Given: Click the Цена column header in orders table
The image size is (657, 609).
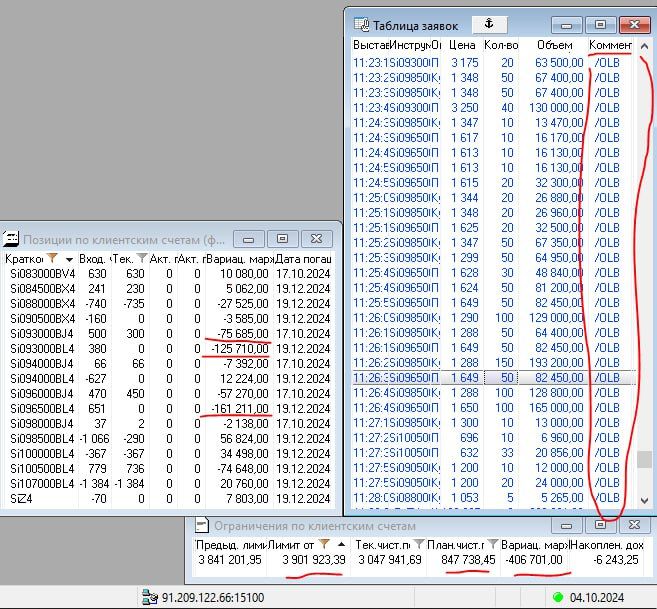Looking at the screenshot, I should (461, 45).
